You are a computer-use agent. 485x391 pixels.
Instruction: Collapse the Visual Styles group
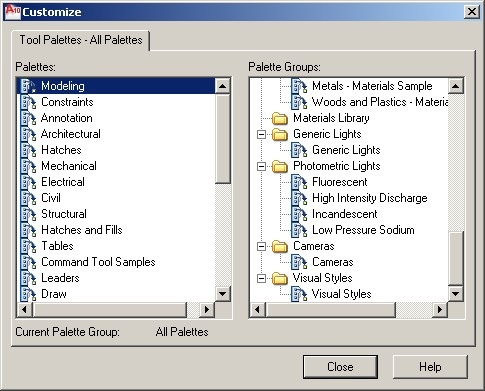(262, 278)
